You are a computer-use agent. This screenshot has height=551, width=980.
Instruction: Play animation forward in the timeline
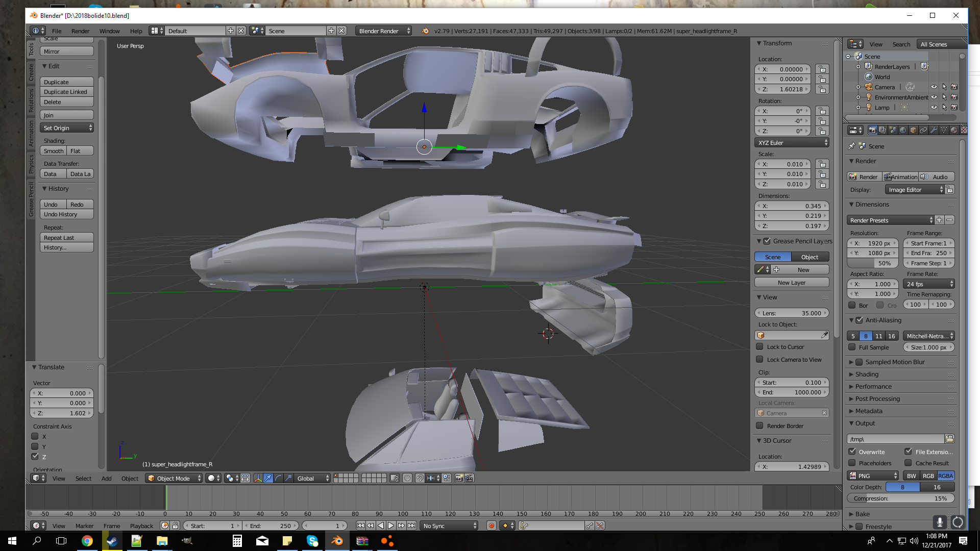[391, 526]
